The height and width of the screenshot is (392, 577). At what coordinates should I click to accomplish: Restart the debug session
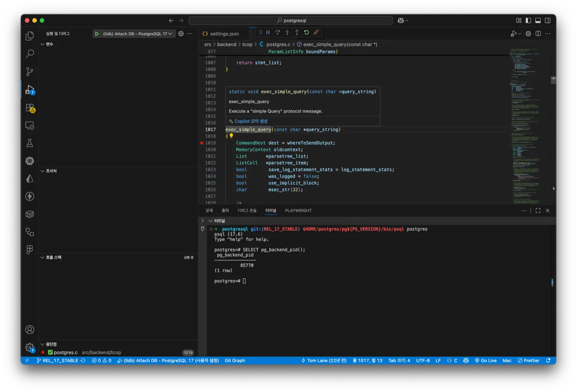pos(307,32)
